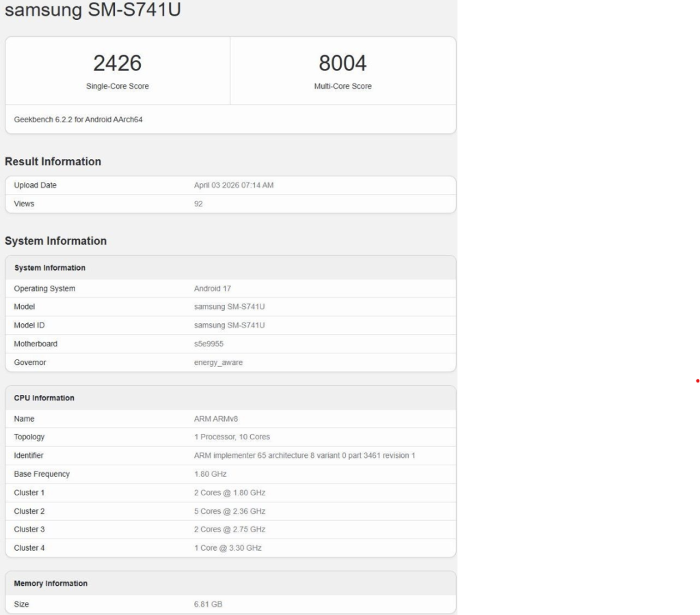The height and width of the screenshot is (615, 700).
Task: Click the Cluster 1 label
Action: tap(29, 493)
